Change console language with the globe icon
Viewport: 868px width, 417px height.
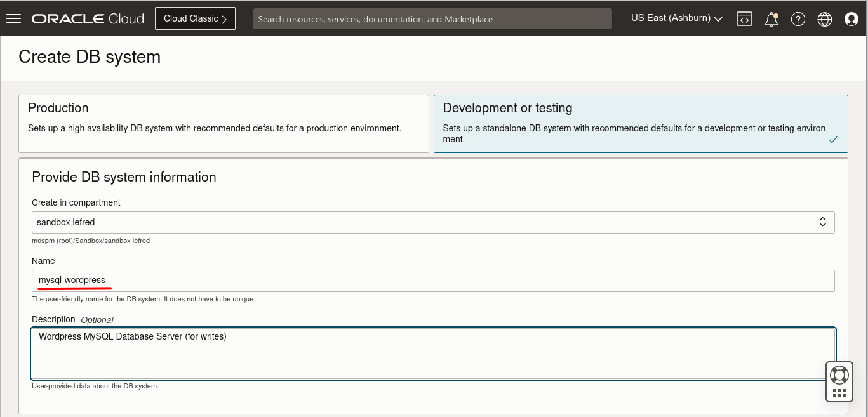click(x=824, y=18)
